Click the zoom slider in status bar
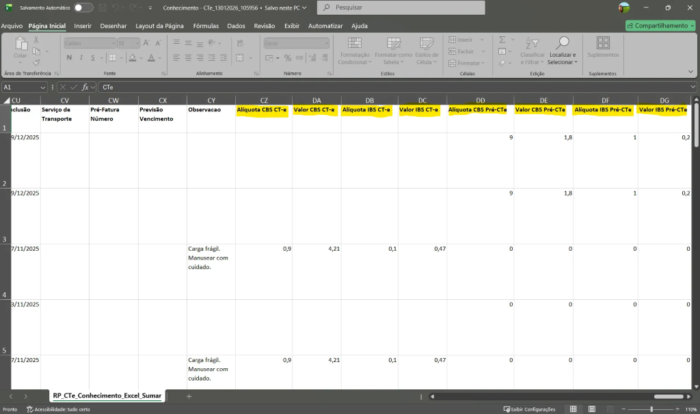Screen dimensions: 700x414 click(650, 409)
